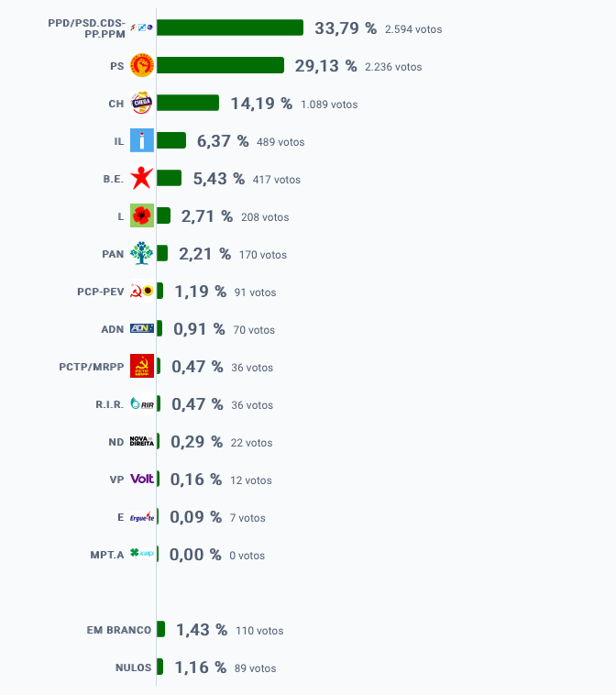Select the Iniciativa Liberal blue icon
The image size is (616, 695).
pyautogui.click(x=142, y=140)
